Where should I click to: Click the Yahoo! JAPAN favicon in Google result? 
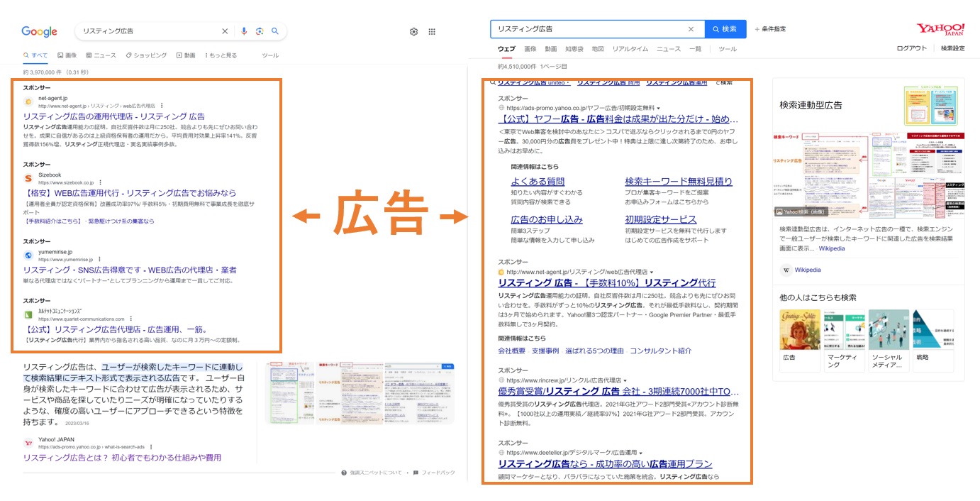29,443
